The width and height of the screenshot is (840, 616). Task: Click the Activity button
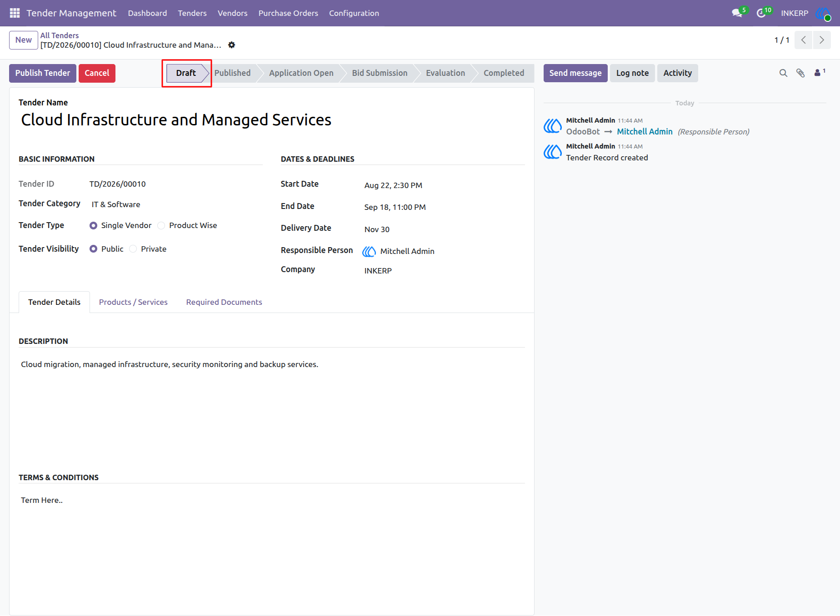coord(677,73)
